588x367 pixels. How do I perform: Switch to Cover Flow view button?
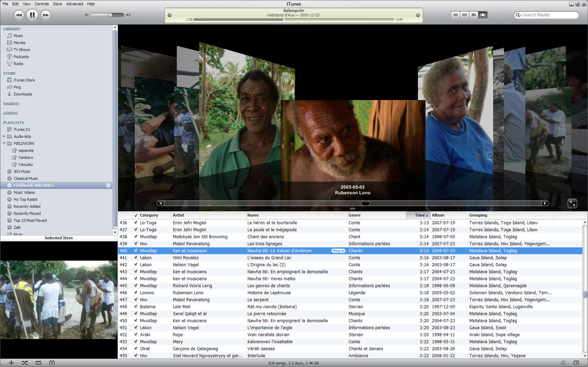pos(483,15)
